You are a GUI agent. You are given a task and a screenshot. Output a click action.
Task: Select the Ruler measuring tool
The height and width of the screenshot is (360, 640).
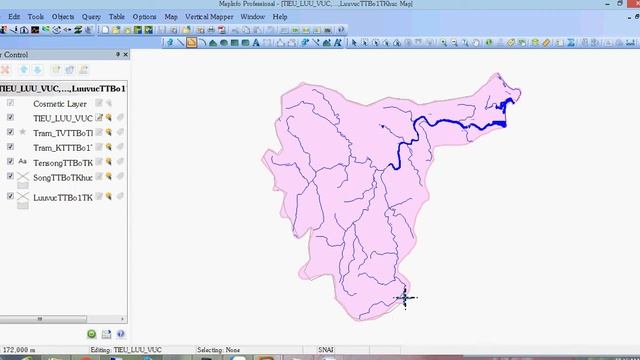(547, 42)
